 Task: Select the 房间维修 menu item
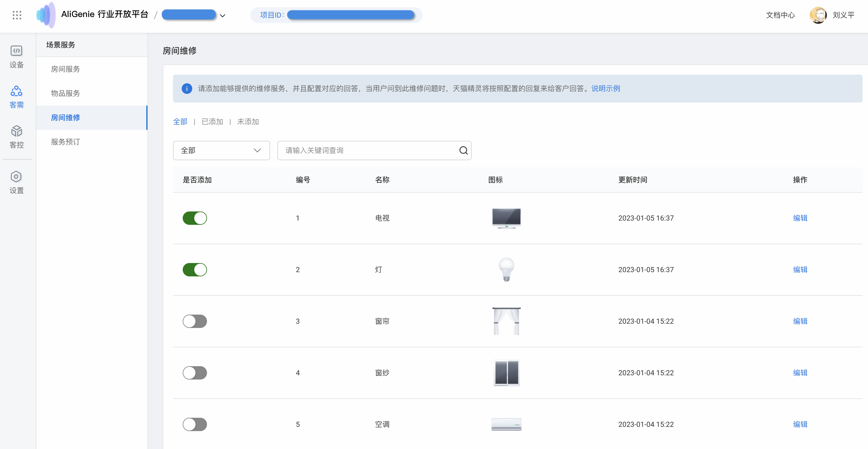click(92, 117)
